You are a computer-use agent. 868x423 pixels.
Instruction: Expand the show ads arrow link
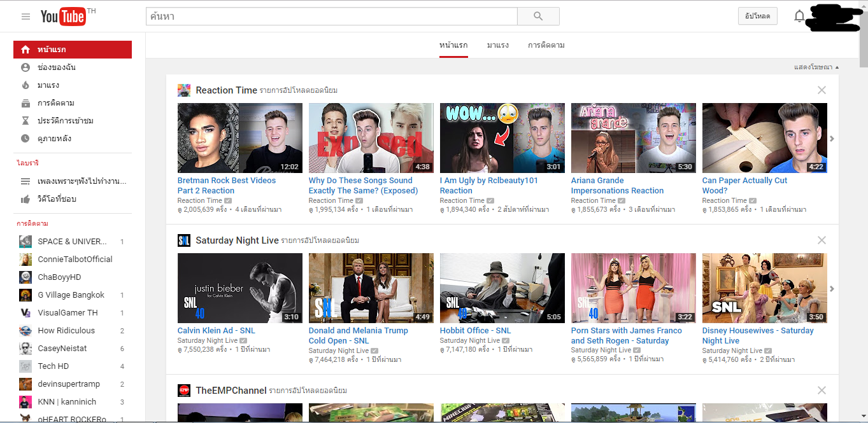pos(816,67)
